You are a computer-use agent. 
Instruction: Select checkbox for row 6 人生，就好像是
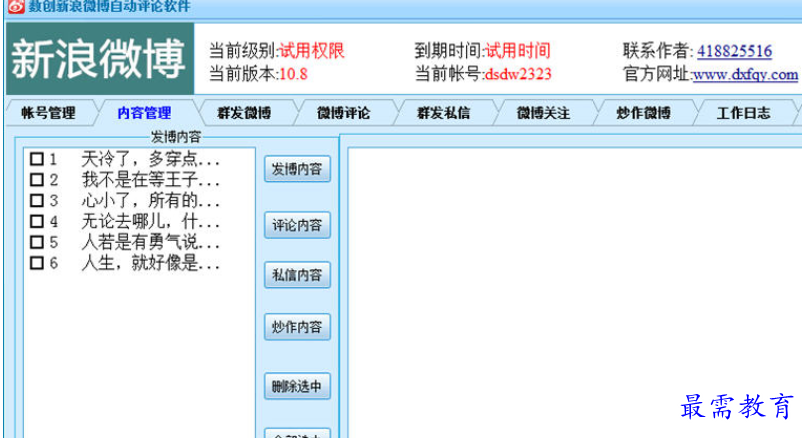coord(36,263)
